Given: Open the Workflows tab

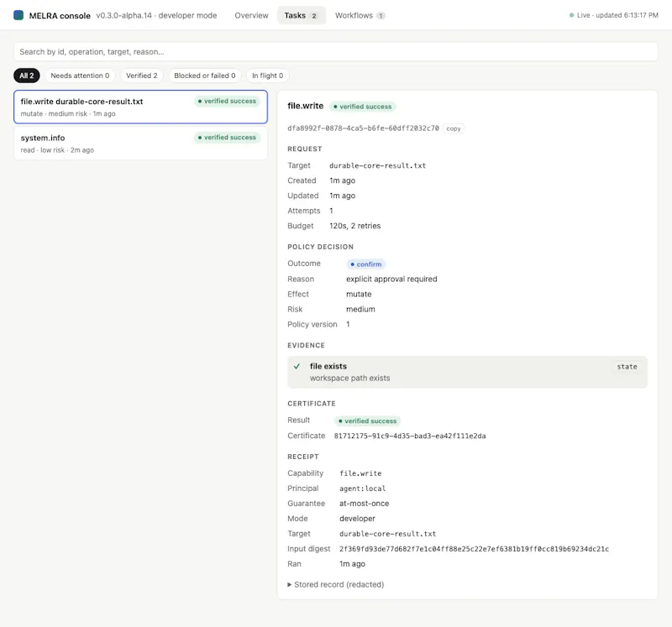Looking at the screenshot, I should point(360,15).
